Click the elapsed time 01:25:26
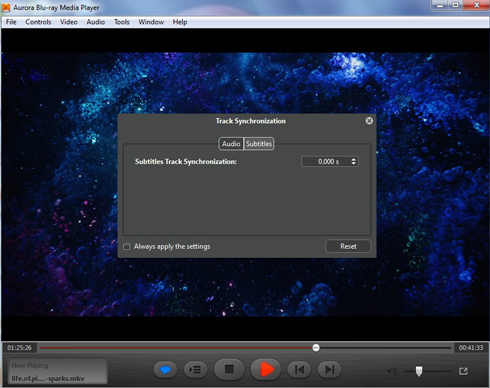 [19, 348]
